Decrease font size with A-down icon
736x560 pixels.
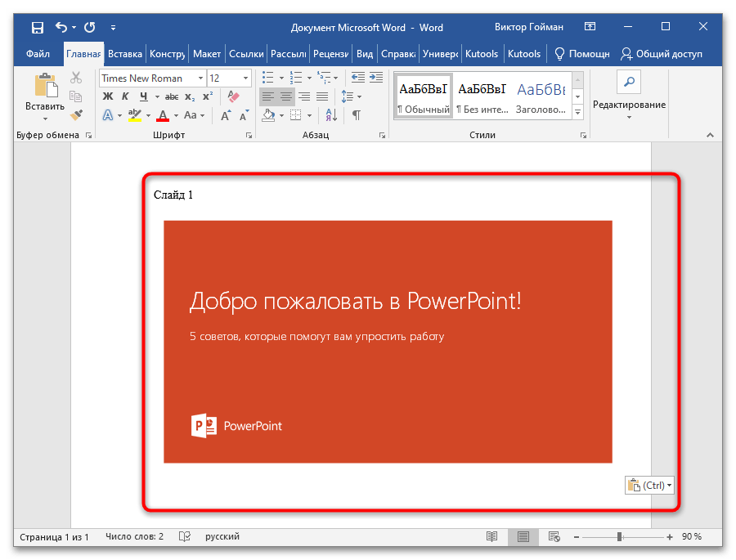244,115
